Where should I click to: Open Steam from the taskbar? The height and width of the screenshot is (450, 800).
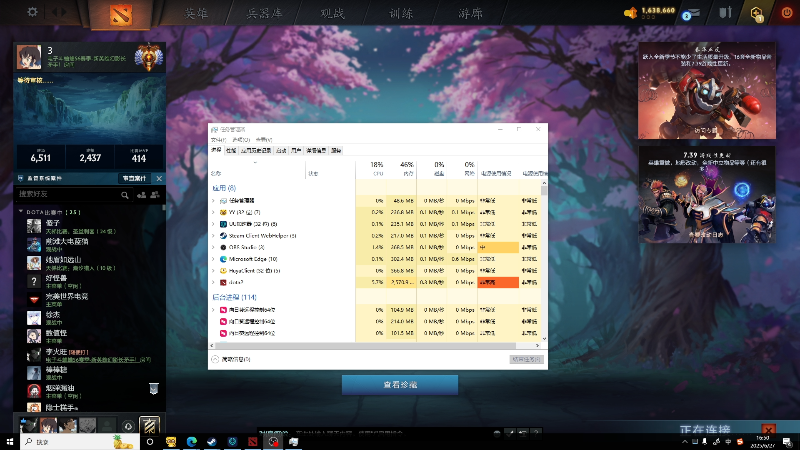(x=212, y=442)
